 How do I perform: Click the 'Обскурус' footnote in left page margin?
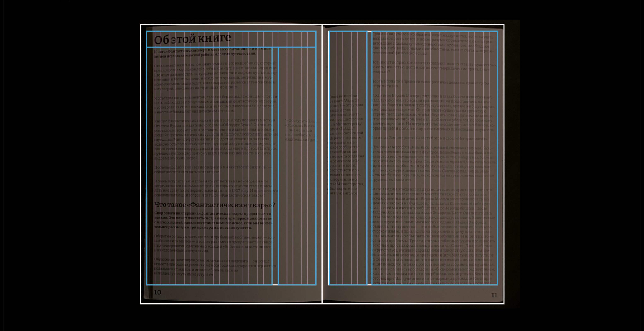click(x=300, y=130)
